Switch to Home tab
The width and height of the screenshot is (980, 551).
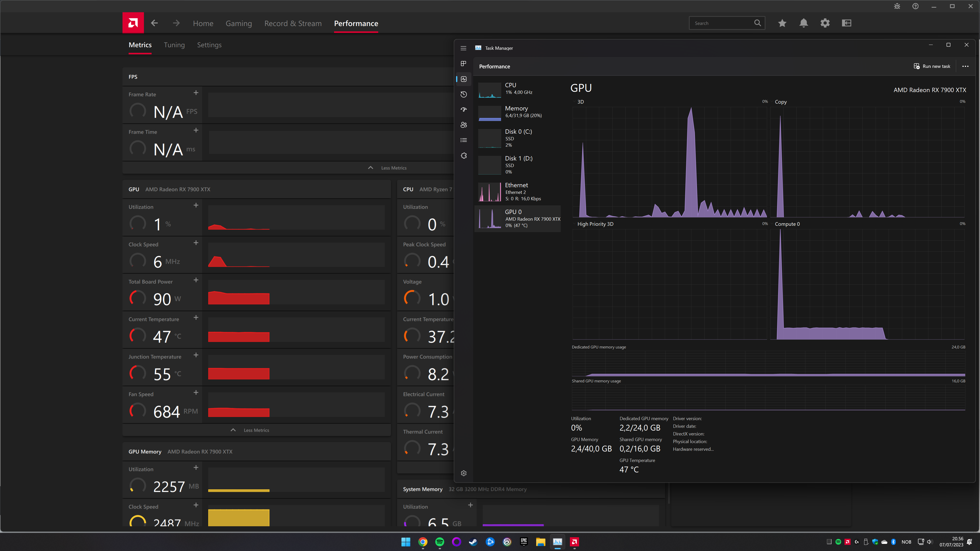click(203, 23)
